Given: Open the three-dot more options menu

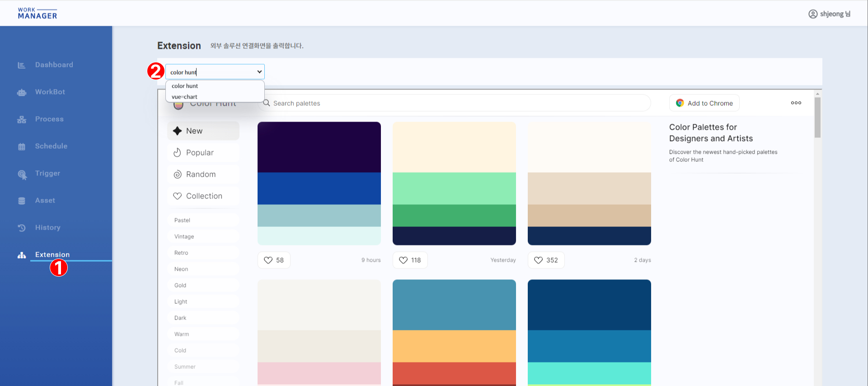Looking at the screenshot, I should 796,103.
